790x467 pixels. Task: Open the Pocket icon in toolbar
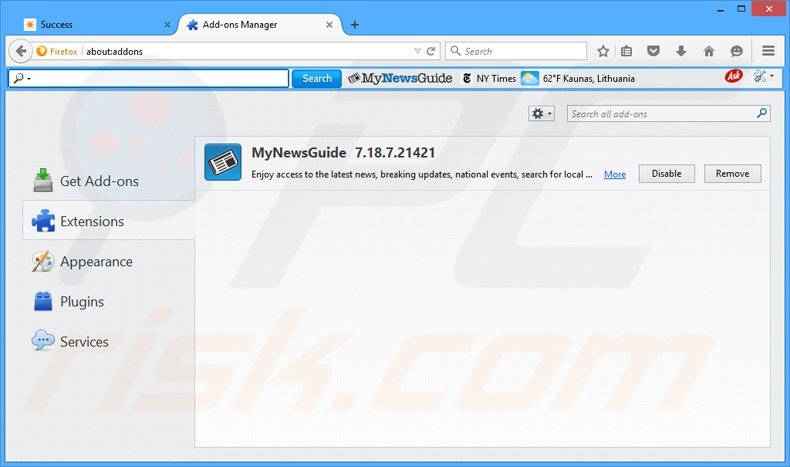[x=653, y=51]
